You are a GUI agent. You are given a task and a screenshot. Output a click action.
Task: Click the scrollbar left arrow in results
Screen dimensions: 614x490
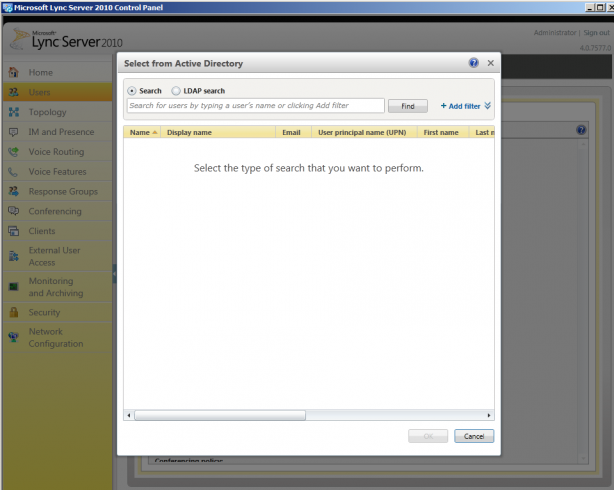click(x=129, y=415)
